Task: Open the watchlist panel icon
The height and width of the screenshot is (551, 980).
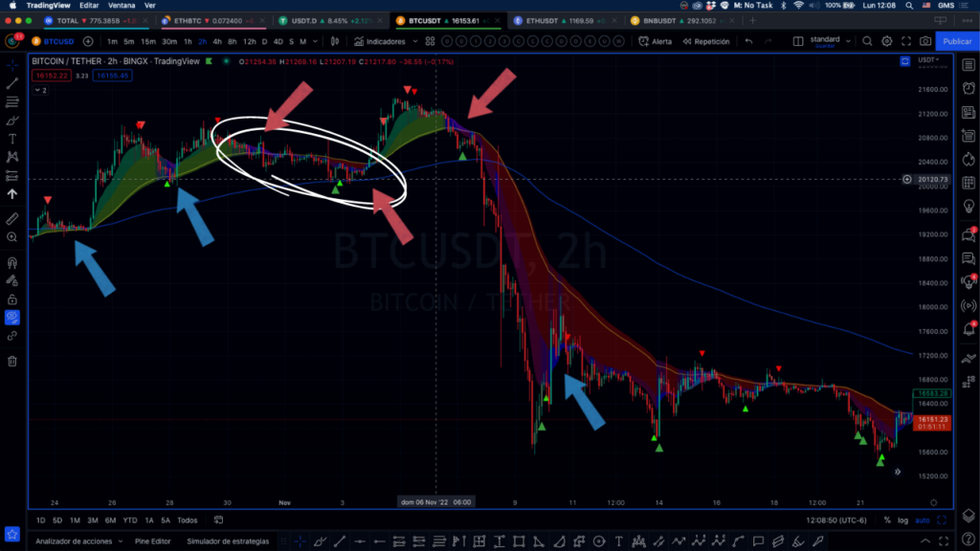Action: click(x=969, y=65)
